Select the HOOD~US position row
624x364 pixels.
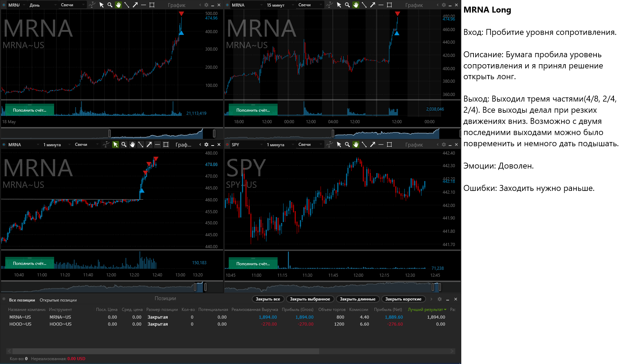(230, 324)
